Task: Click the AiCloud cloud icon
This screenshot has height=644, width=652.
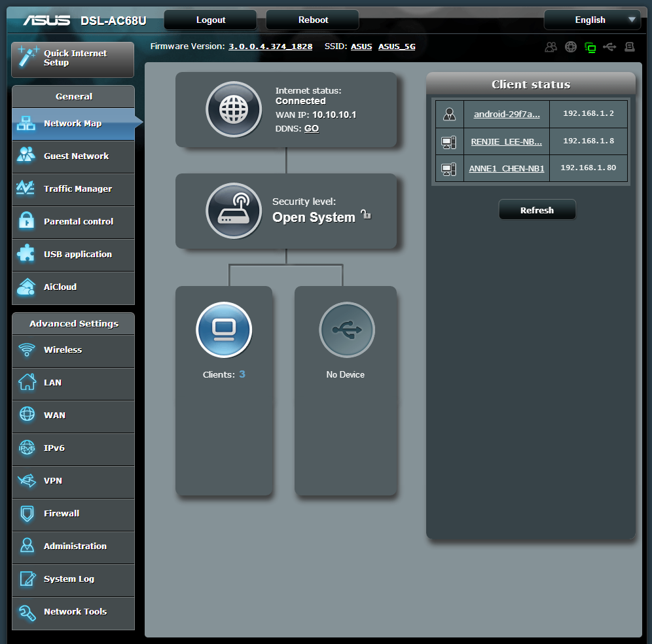Action: (26, 287)
